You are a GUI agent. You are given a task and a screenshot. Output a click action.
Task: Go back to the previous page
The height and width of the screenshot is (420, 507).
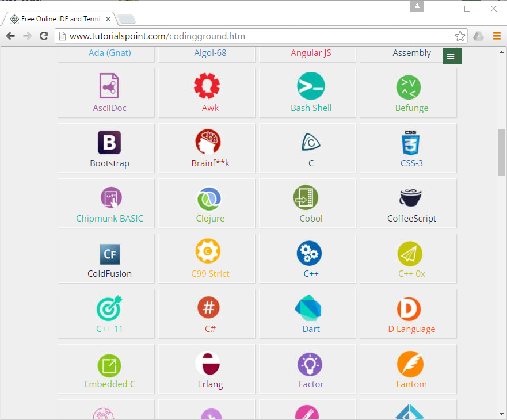(x=11, y=36)
